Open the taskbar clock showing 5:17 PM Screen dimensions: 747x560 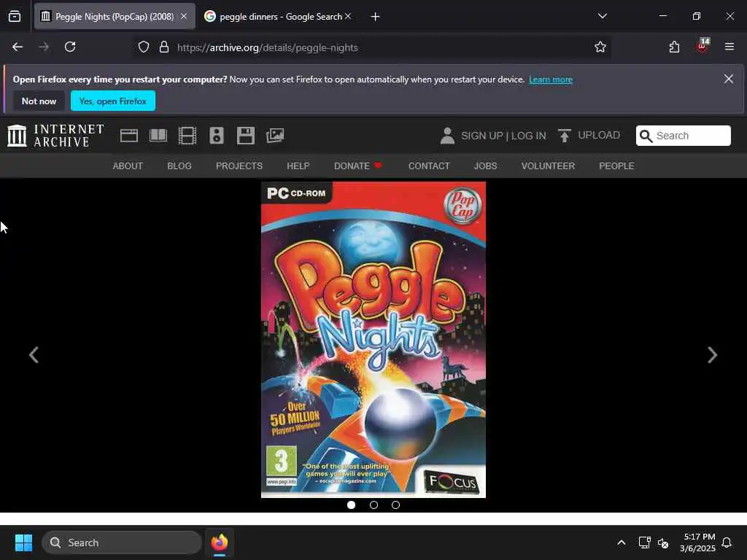point(698,542)
